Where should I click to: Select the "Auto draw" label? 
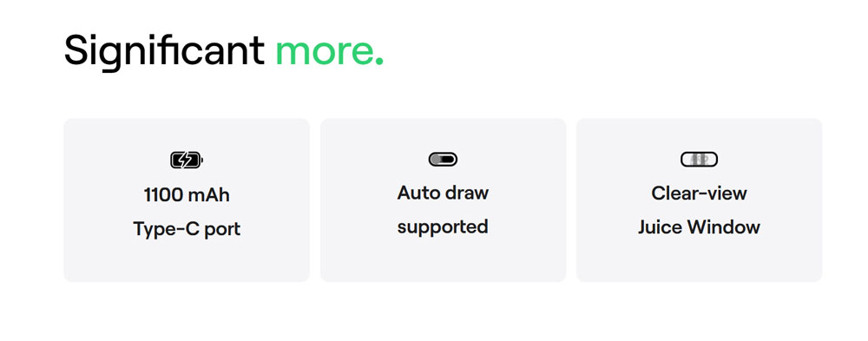click(x=443, y=193)
